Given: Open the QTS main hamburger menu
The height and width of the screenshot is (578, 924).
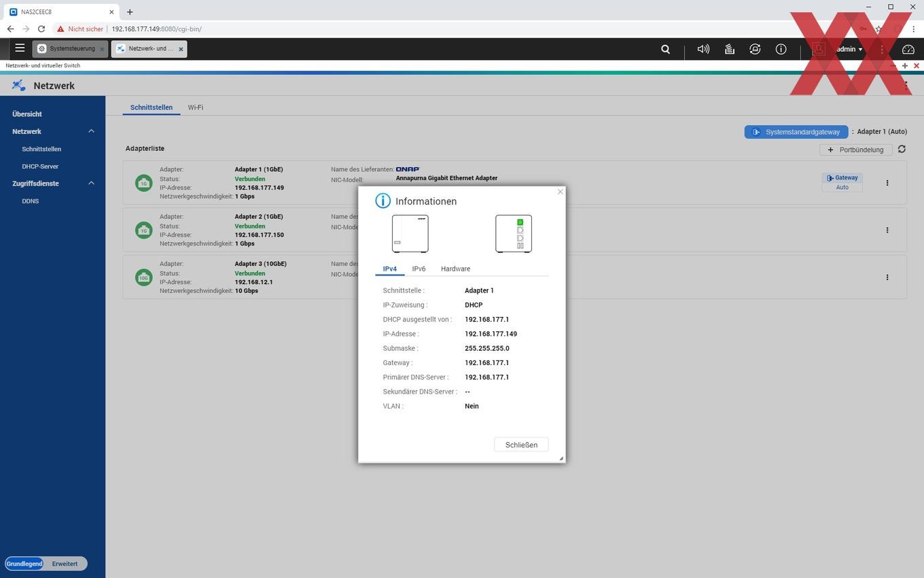Looking at the screenshot, I should tap(20, 48).
